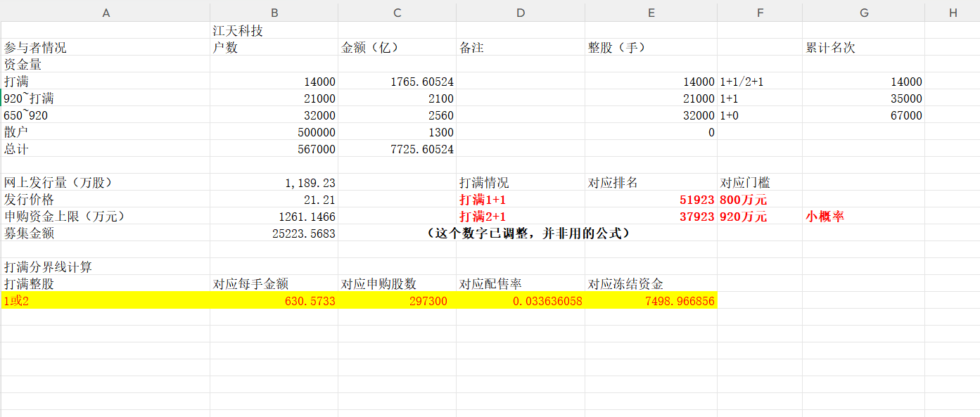Click the red 920万元 threshold cell
This screenshot has width=980, height=417.
point(760,217)
